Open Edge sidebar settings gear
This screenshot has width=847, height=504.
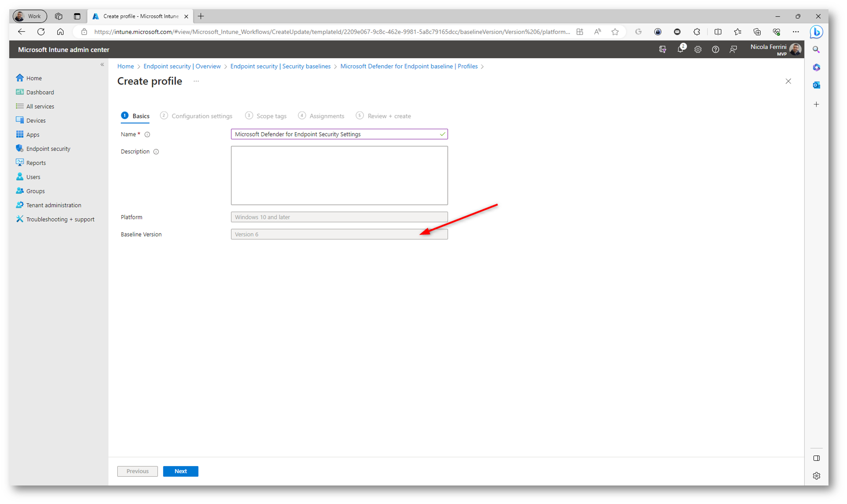coord(816,476)
